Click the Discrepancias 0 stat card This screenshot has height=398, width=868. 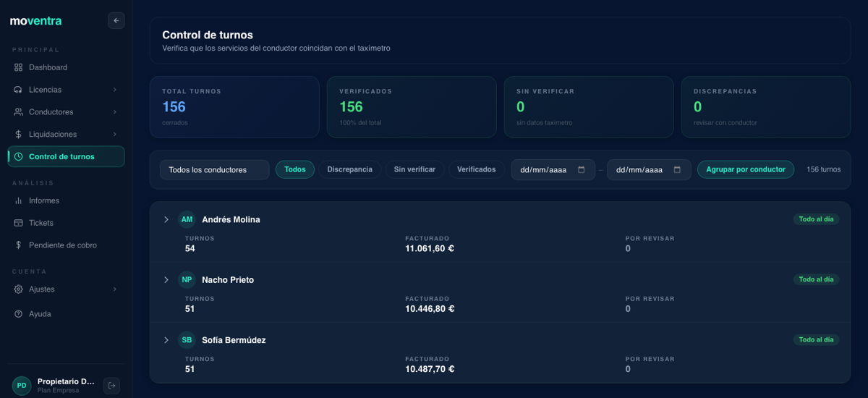[766, 107]
